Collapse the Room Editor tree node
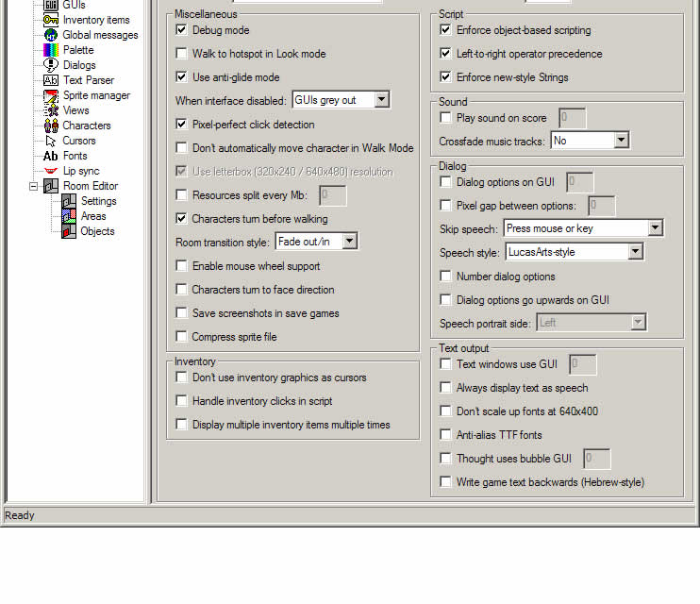This screenshot has width=700, height=604. tap(33, 186)
